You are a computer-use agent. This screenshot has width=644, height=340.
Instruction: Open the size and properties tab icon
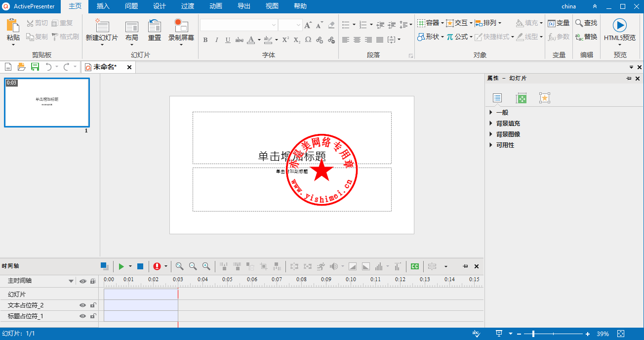point(521,98)
